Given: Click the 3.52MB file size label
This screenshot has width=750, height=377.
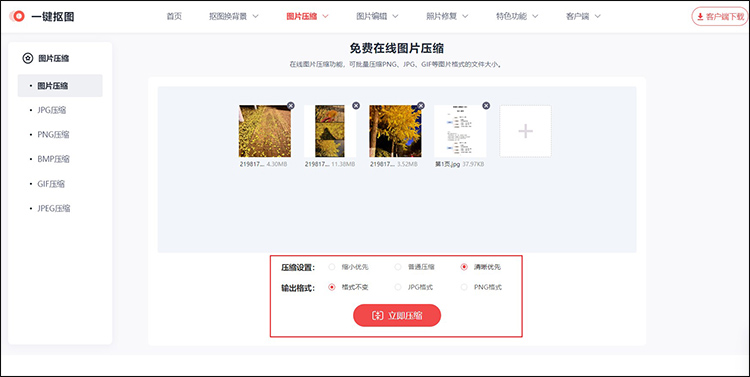Looking at the screenshot, I should 407,164.
